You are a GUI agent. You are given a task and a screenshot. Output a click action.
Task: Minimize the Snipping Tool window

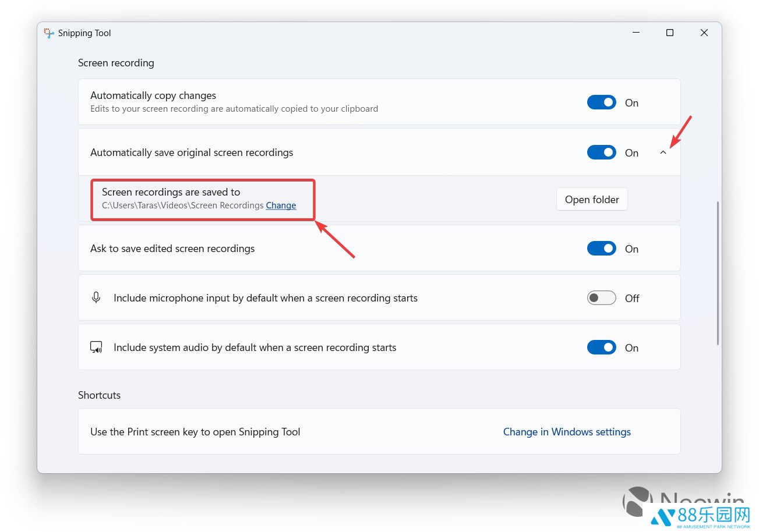(x=636, y=33)
